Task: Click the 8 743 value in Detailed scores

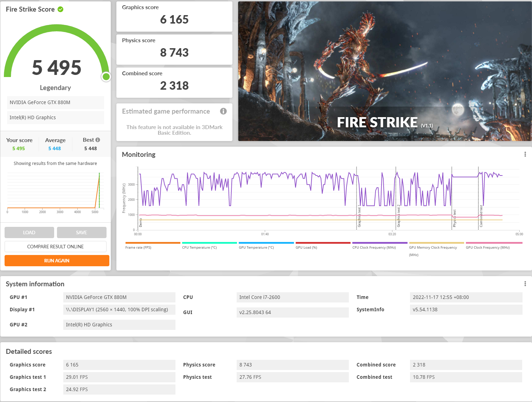Action: click(293, 365)
